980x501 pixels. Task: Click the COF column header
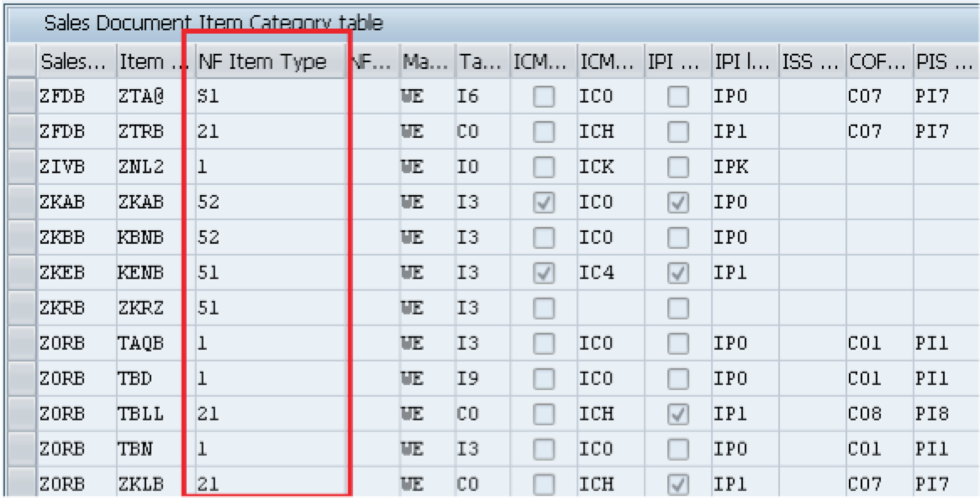pos(877,61)
